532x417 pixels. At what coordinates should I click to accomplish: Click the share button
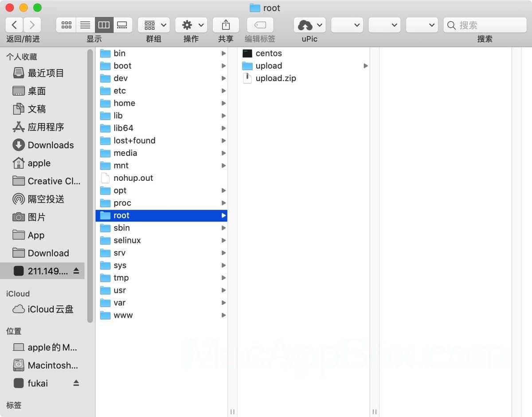coord(226,25)
